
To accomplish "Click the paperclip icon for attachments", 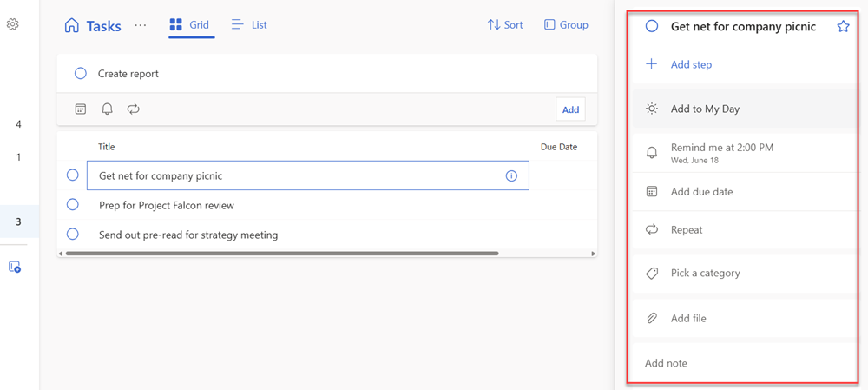I will 652,319.
